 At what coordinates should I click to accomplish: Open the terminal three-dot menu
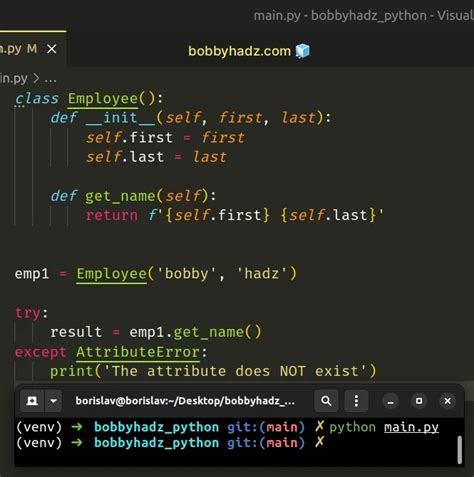click(x=356, y=400)
